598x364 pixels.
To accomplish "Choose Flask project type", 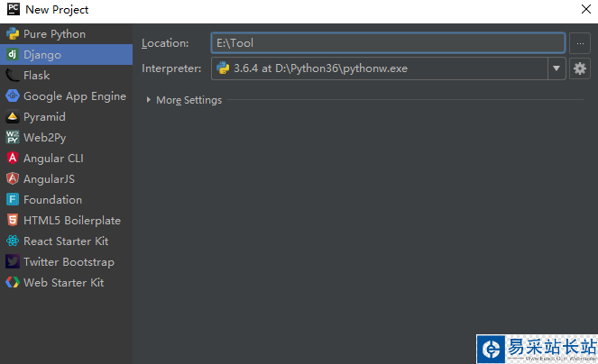I will (x=67, y=75).
